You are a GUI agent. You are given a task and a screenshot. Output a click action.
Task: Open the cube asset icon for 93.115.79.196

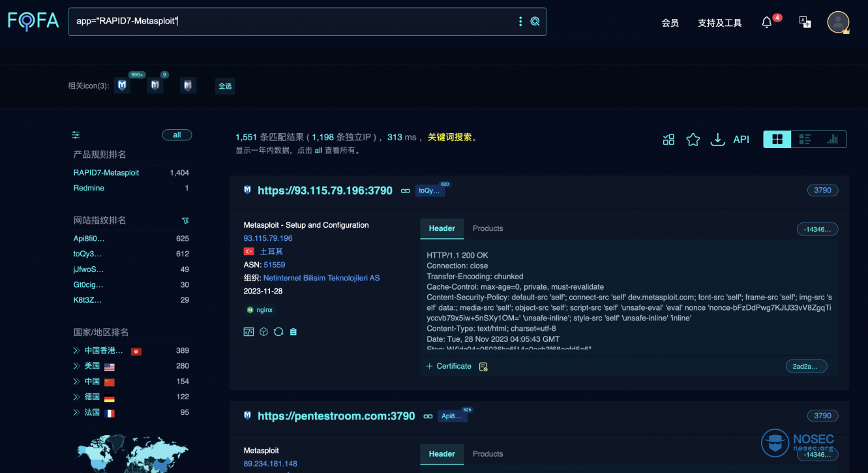(x=263, y=331)
